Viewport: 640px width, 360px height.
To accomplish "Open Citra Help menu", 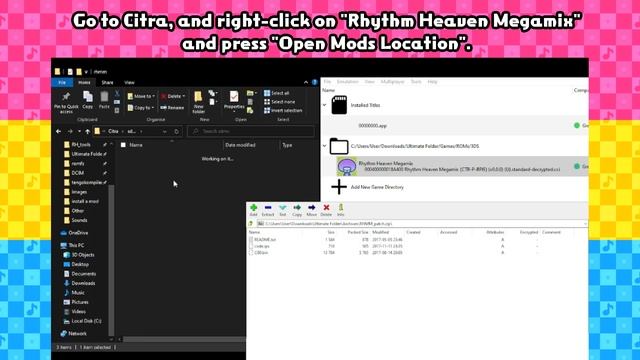I will tap(432, 82).
